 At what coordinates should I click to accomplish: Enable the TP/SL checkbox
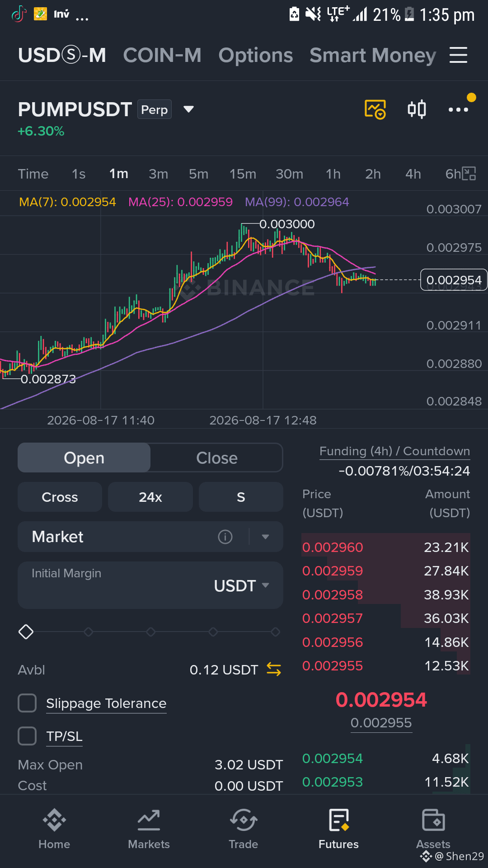point(27,736)
